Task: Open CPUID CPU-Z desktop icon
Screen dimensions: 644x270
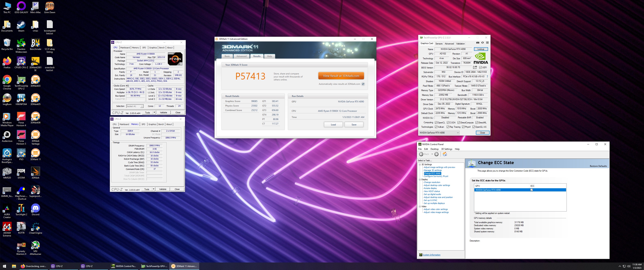Action: tap(21, 63)
